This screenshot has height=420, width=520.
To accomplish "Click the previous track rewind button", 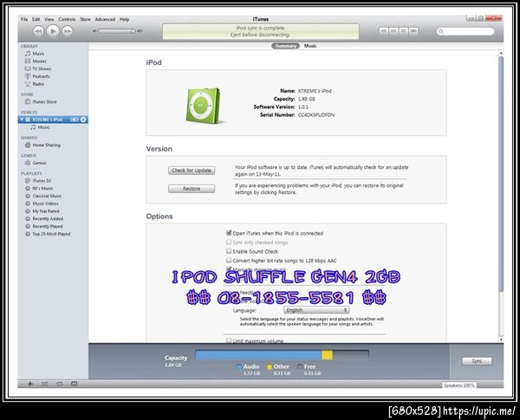I will 38,31.
